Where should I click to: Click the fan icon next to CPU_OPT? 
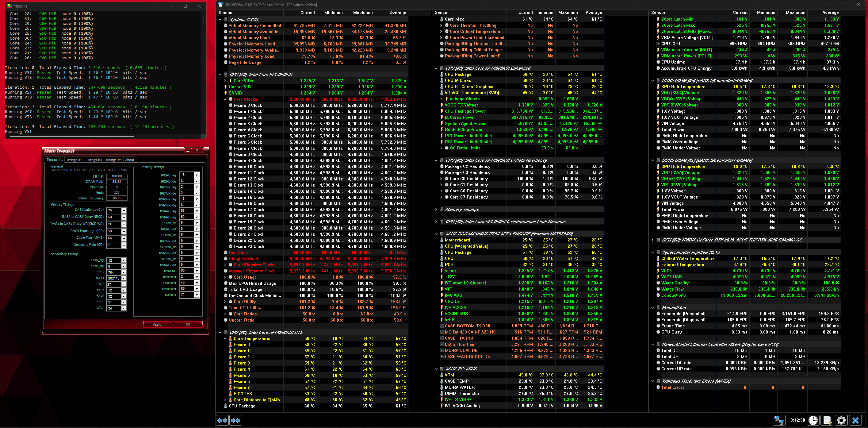pos(658,44)
